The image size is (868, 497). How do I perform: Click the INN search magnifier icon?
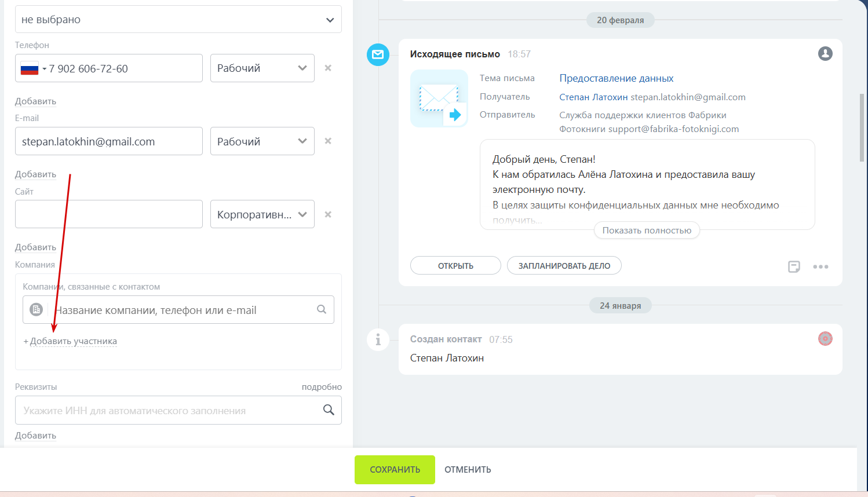(x=329, y=410)
